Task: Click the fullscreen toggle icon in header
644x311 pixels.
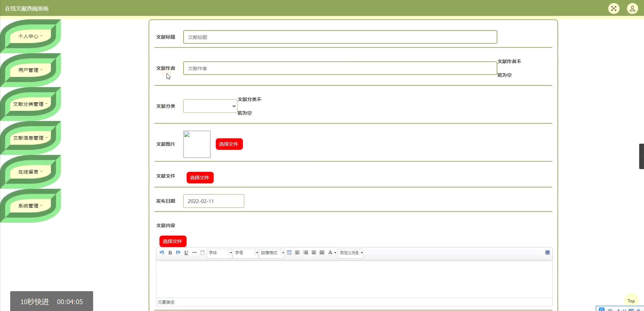Action: coord(613,9)
